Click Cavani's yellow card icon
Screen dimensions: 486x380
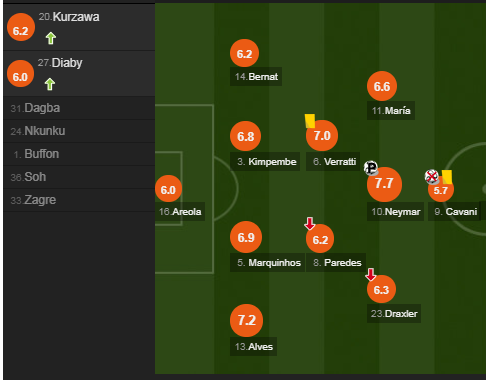[x=447, y=177]
